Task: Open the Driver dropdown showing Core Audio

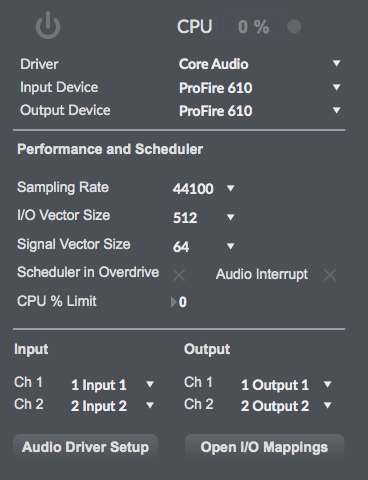Action: tap(260, 64)
